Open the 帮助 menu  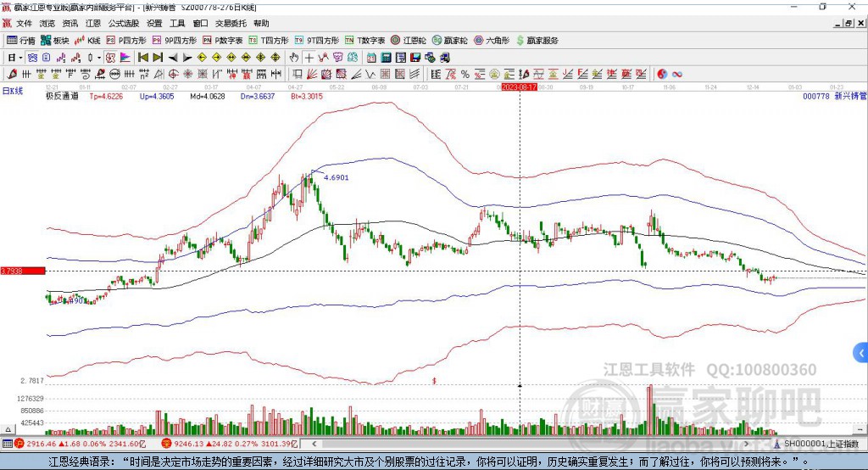[x=261, y=23]
